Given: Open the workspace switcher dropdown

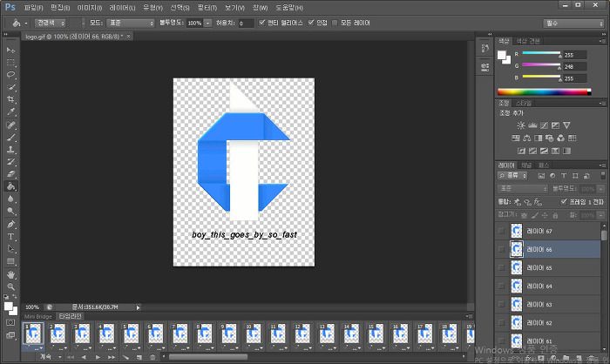Looking at the screenshot, I should point(573,24).
